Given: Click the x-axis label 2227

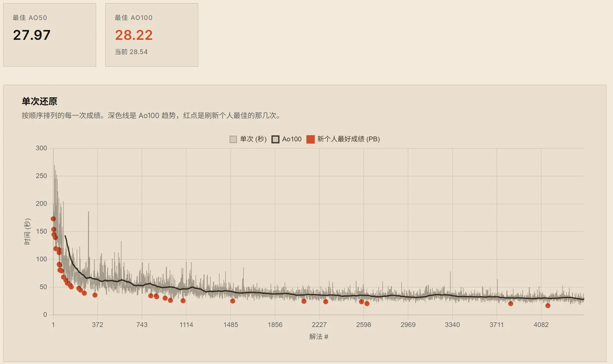Looking at the screenshot, I should coord(319,325).
